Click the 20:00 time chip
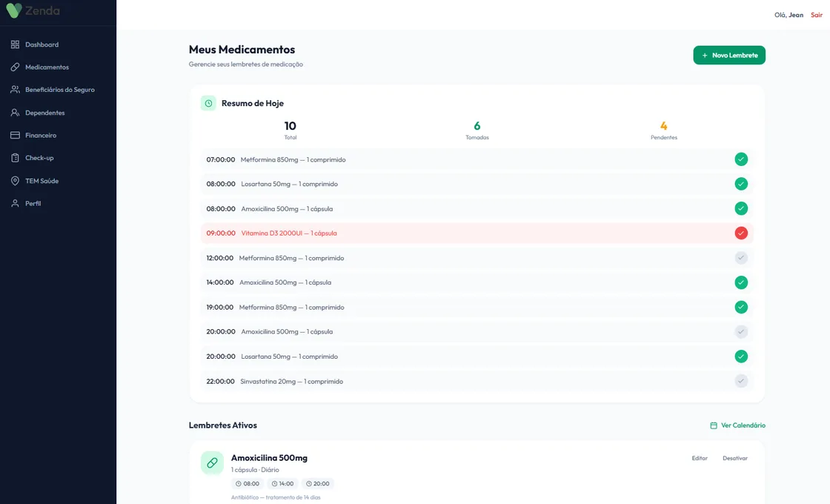 coord(318,484)
